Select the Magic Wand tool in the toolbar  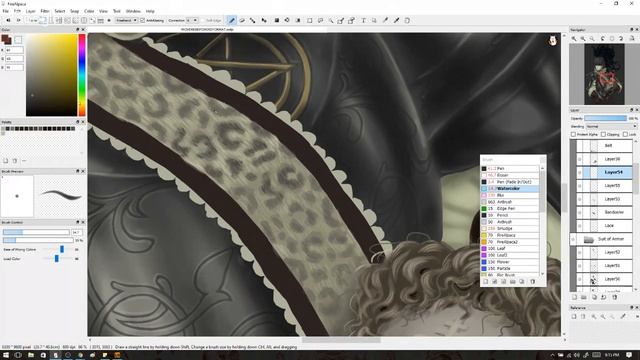click(331, 20)
